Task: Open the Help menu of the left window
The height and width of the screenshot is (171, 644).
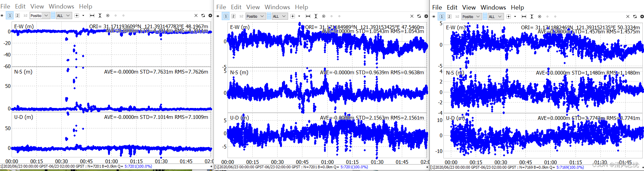Action: [85, 6]
